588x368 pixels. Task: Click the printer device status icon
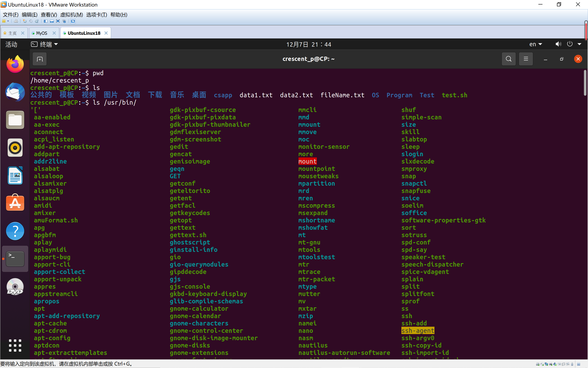tap(551, 364)
